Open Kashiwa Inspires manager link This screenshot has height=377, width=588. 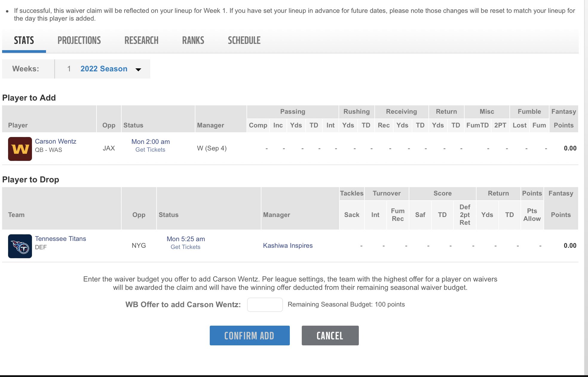coord(288,246)
